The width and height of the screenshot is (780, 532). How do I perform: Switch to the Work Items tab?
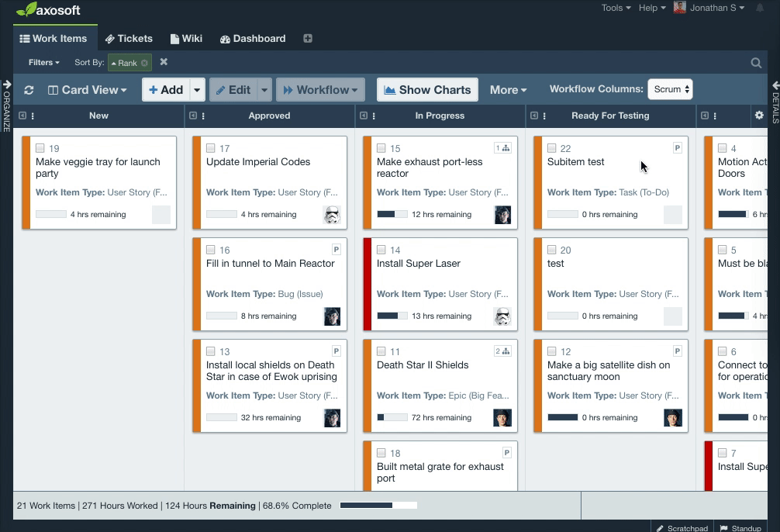53,38
